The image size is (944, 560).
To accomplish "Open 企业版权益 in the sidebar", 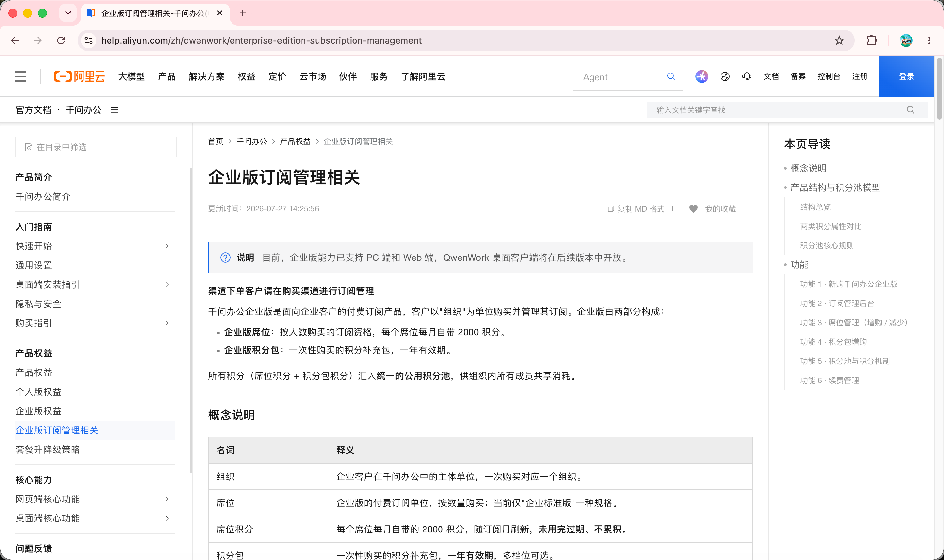I will pos(39,411).
